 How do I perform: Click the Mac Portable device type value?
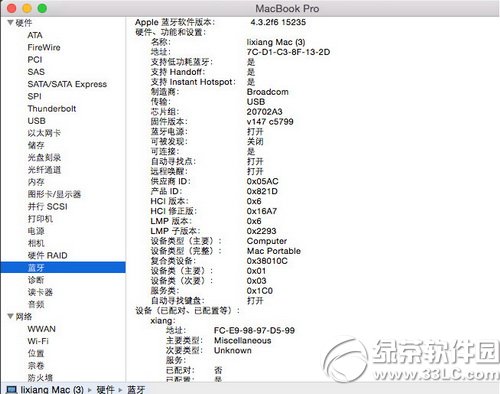point(274,251)
